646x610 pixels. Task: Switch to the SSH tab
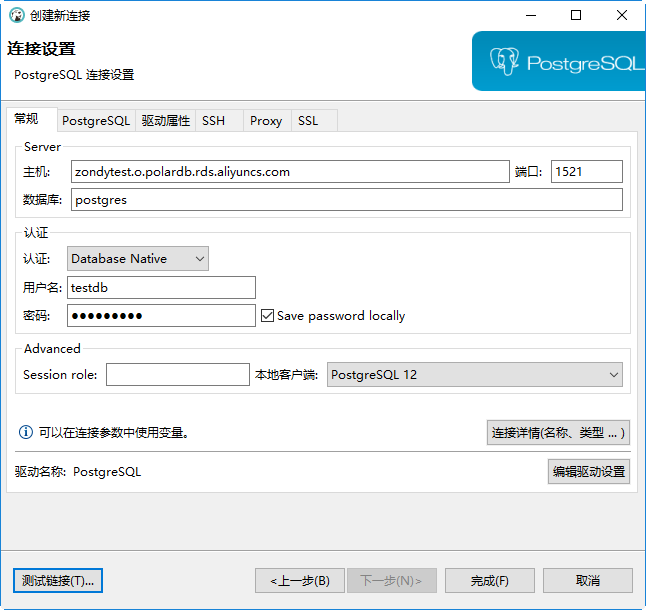coord(213,121)
